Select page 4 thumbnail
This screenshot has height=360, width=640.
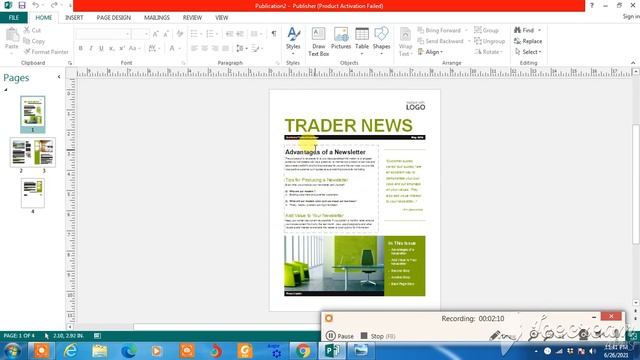33,193
